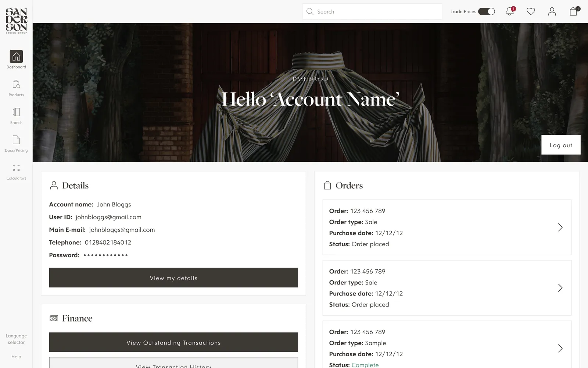
Task: Select the Brands label in the sidebar
Action: (x=16, y=123)
